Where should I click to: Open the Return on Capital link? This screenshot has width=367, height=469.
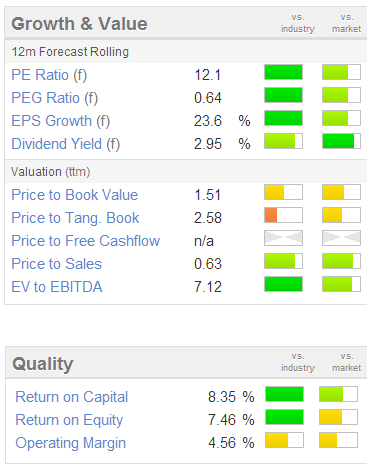click(72, 397)
